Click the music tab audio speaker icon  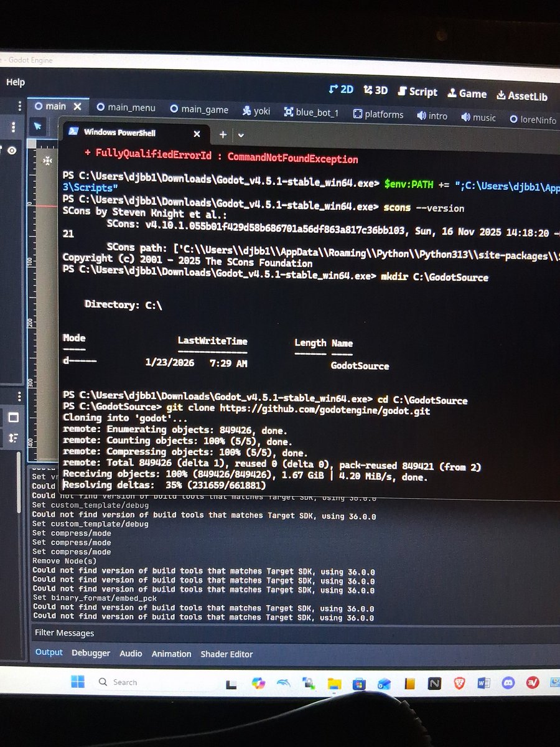click(466, 117)
